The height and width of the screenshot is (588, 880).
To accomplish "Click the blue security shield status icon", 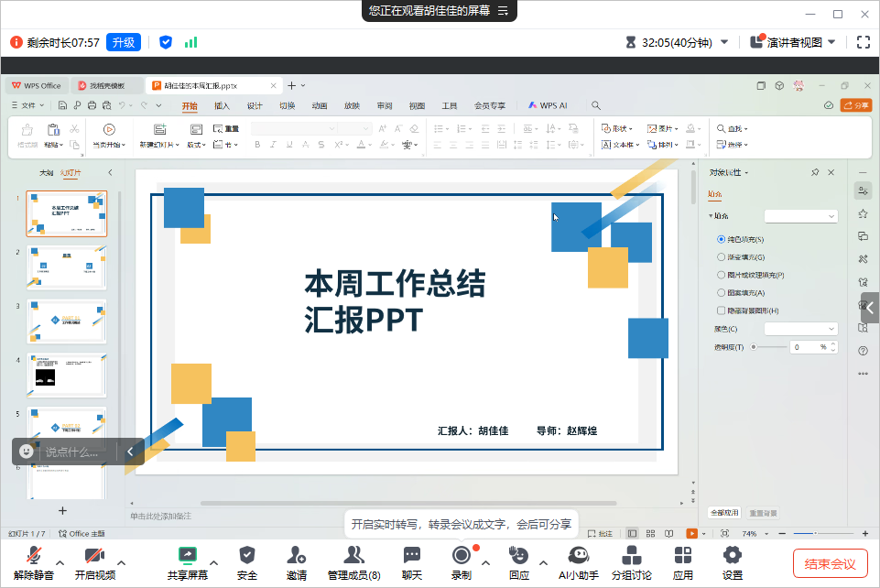I will (166, 42).
